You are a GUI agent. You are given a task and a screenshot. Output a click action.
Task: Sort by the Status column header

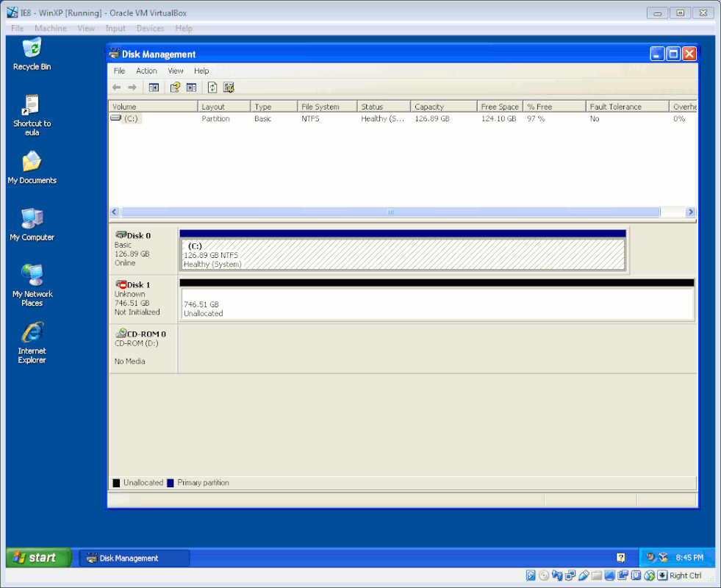(x=384, y=107)
